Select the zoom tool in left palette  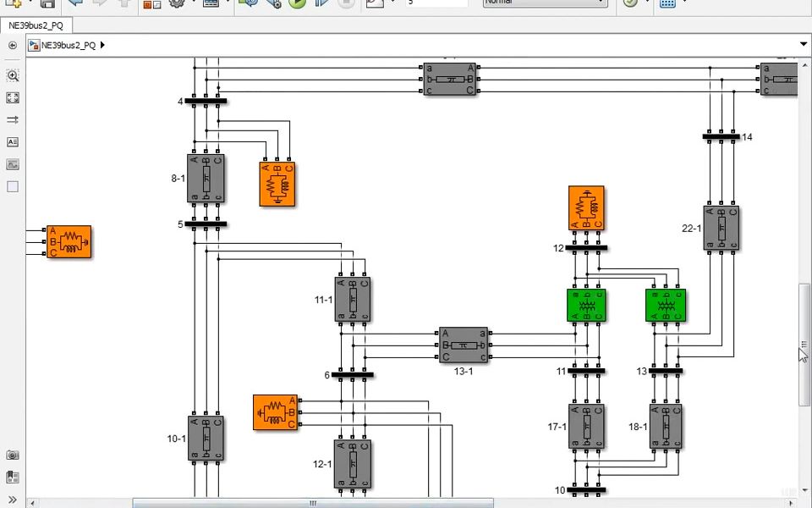pyautogui.click(x=13, y=75)
